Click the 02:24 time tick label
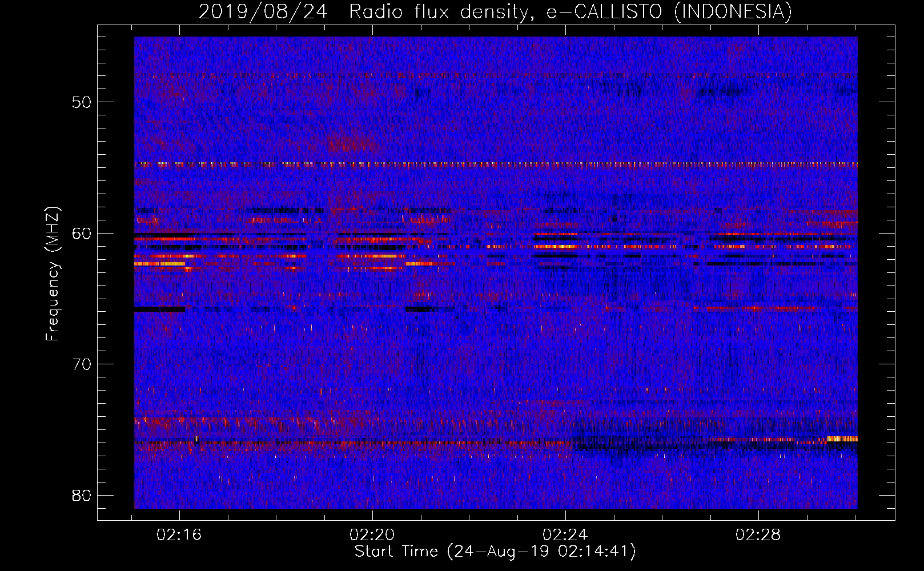924x571 pixels. 565,535
